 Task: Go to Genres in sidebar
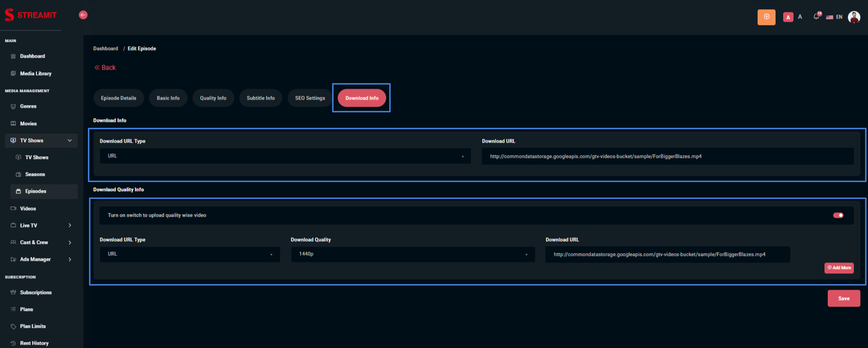pyautogui.click(x=28, y=107)
